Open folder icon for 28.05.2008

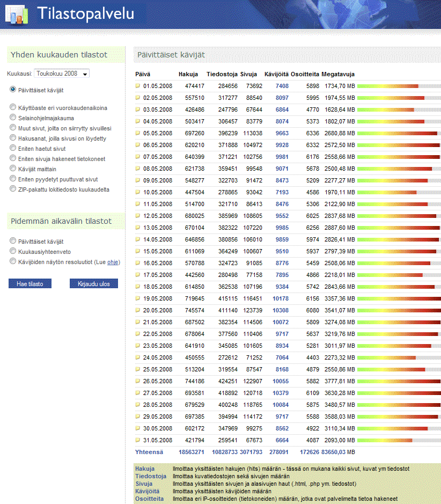138,405
